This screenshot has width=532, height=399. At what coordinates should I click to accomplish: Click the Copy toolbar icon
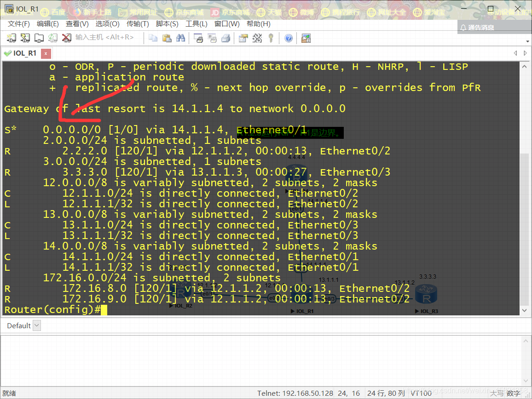click(x=153, y=38)
